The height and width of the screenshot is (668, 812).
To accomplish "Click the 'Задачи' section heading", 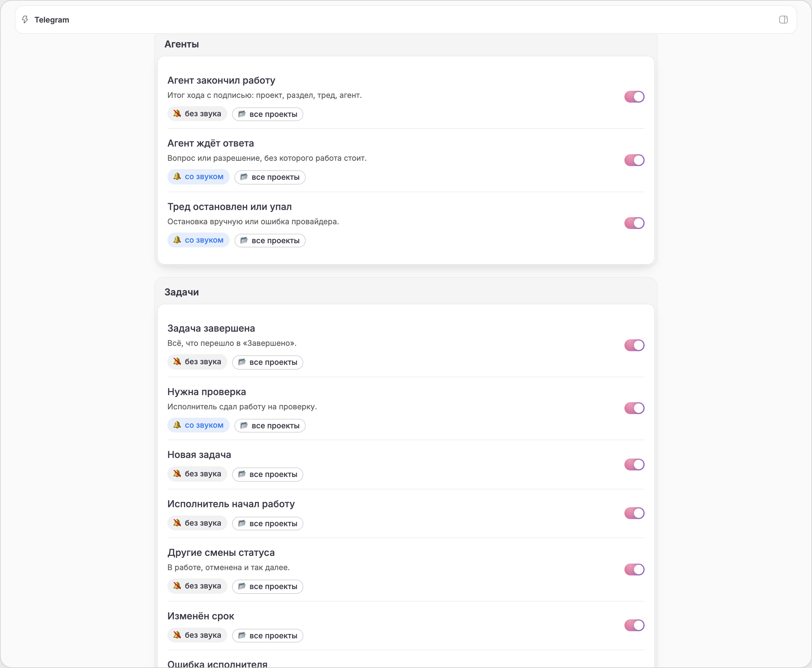I will (182, 292).
